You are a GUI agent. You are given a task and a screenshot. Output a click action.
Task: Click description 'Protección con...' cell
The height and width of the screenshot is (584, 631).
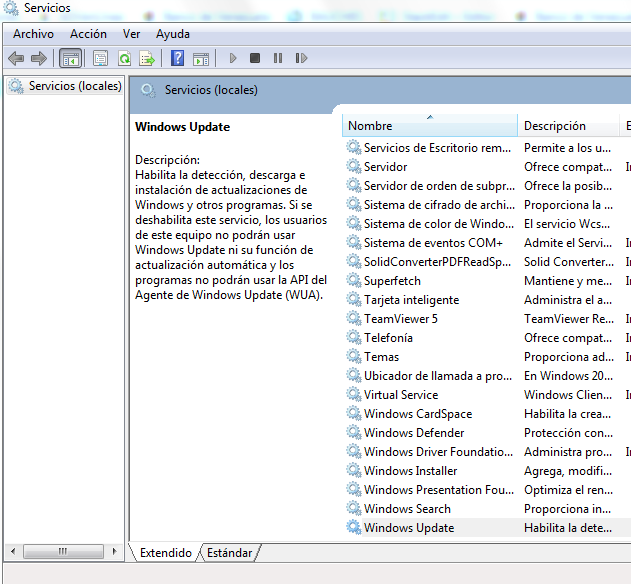568,432
